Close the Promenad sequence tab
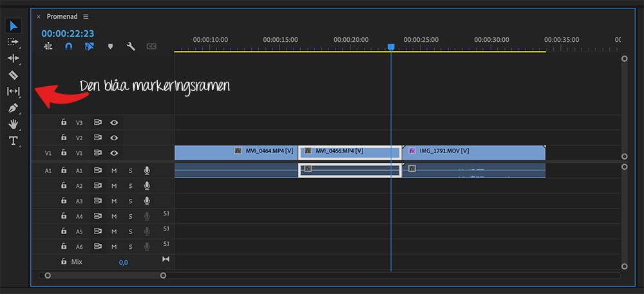The image size is (644, 294). click(39, 17)
